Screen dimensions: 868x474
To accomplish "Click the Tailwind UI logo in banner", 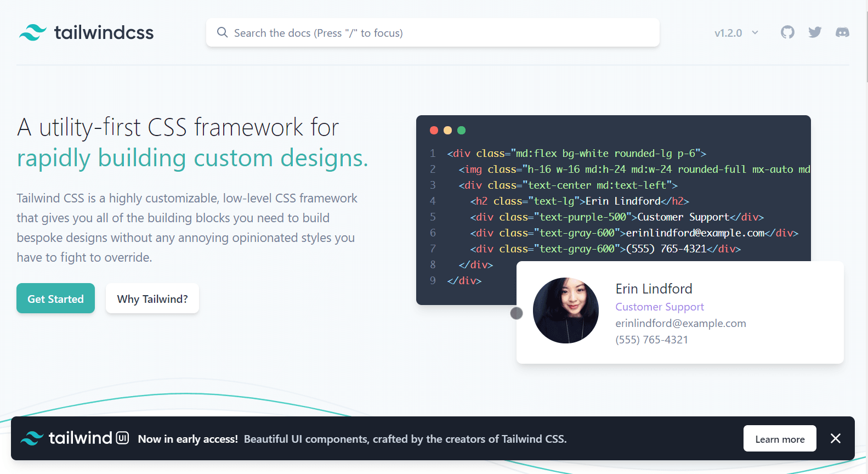I will 75,438.
